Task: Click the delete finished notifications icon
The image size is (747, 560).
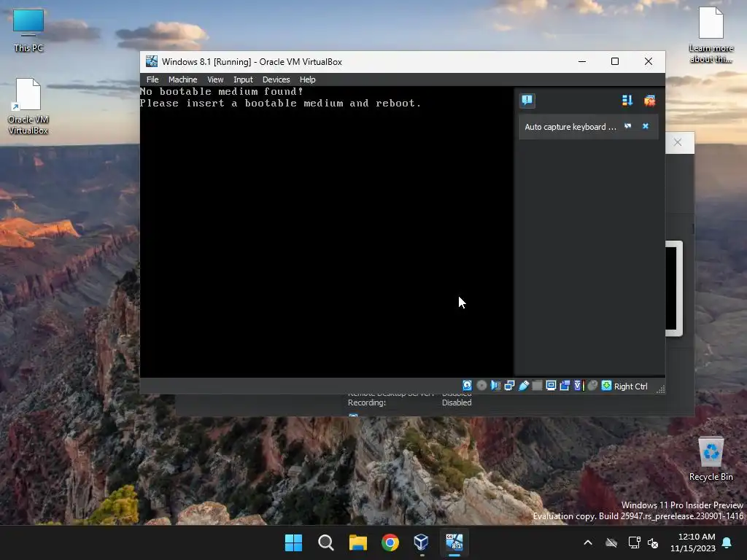Action: 649,100
